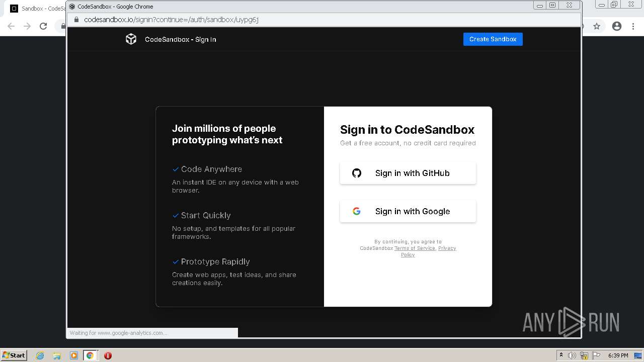Viewport: 644px width, 362px height.
Task: Click the 'Sign in to CodeSandbox' heading
Action: [408, 130]
